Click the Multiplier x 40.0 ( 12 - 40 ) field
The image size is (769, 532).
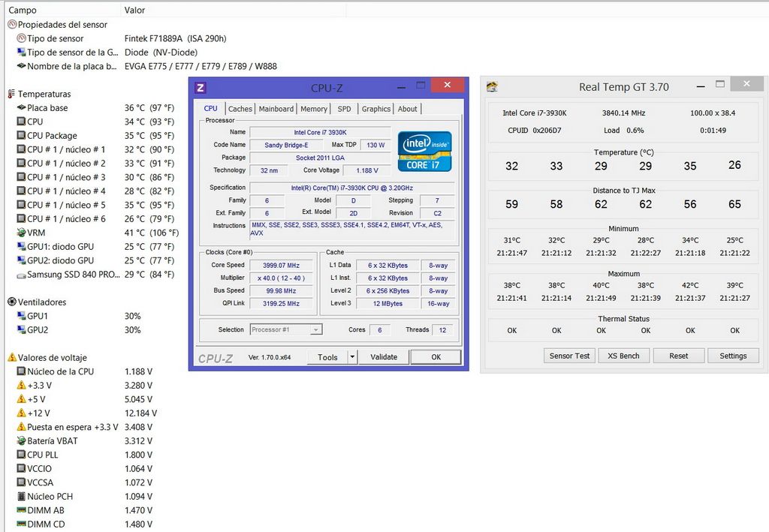coord(281,278)
